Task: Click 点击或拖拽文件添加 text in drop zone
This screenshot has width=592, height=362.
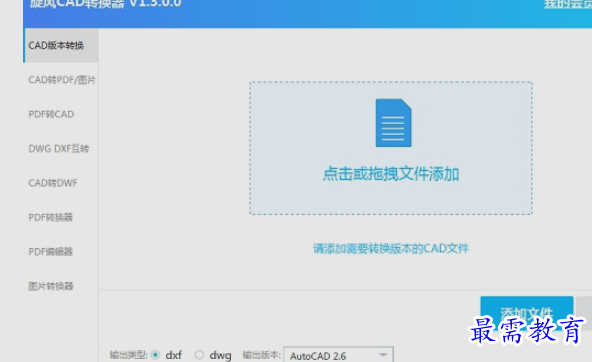Action: coord(391,174)
